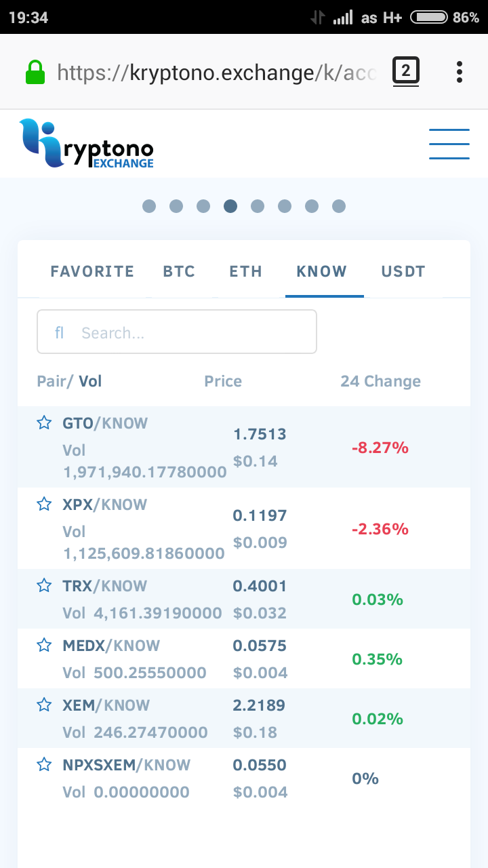Open the browser tabs counter

click(405, 71)
